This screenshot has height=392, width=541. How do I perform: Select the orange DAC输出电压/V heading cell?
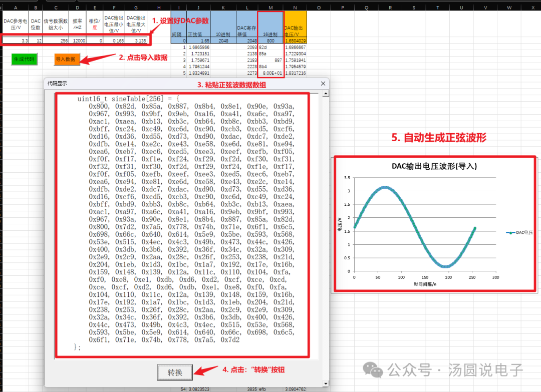pos(295,24)
